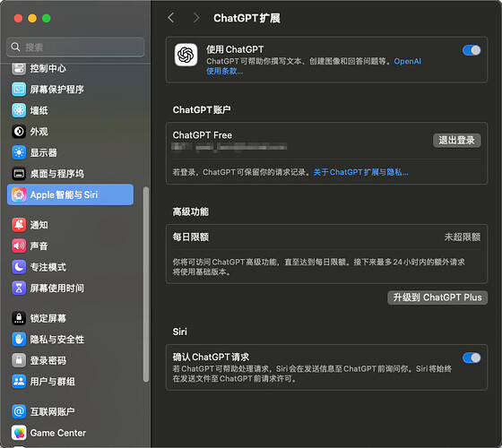Open 通知 settings
The image size is (502, 448).
[x=71, y=225]
